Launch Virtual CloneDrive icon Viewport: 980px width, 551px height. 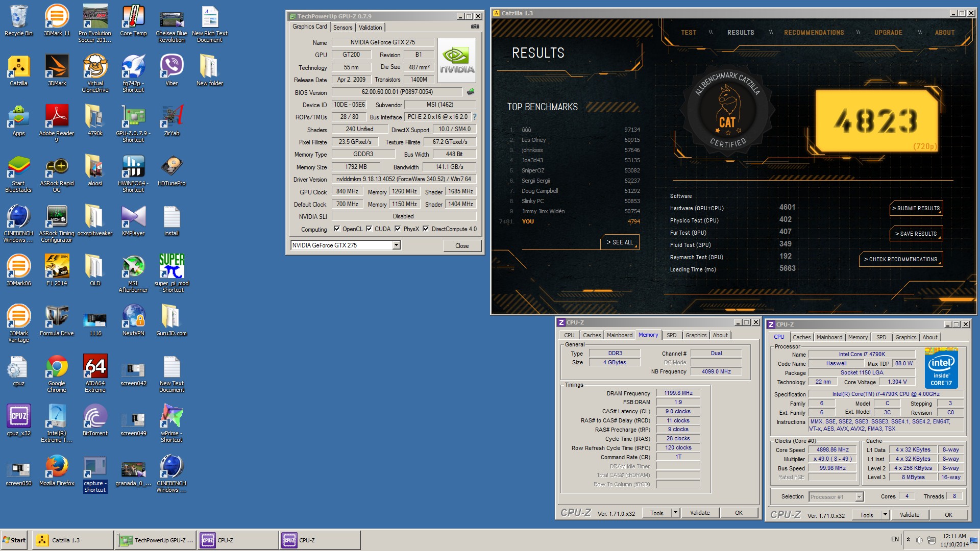tap(95, 73)
